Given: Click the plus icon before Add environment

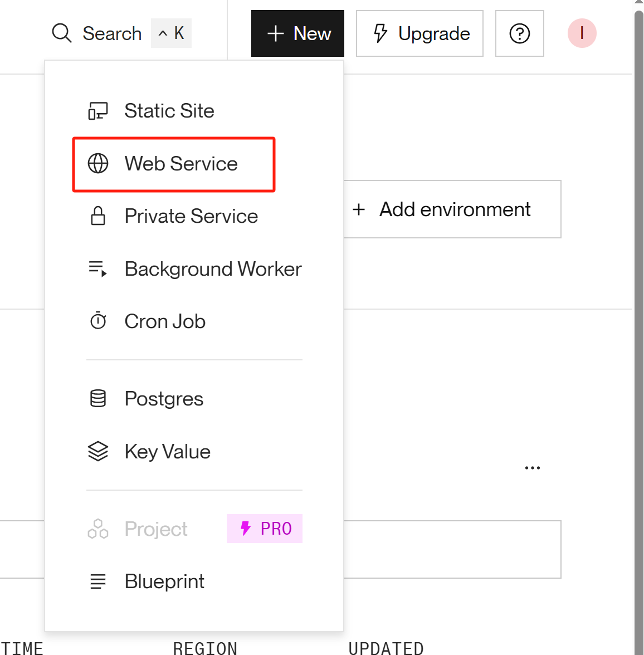Looking at the screenshot, I should [x=359, y=209].
